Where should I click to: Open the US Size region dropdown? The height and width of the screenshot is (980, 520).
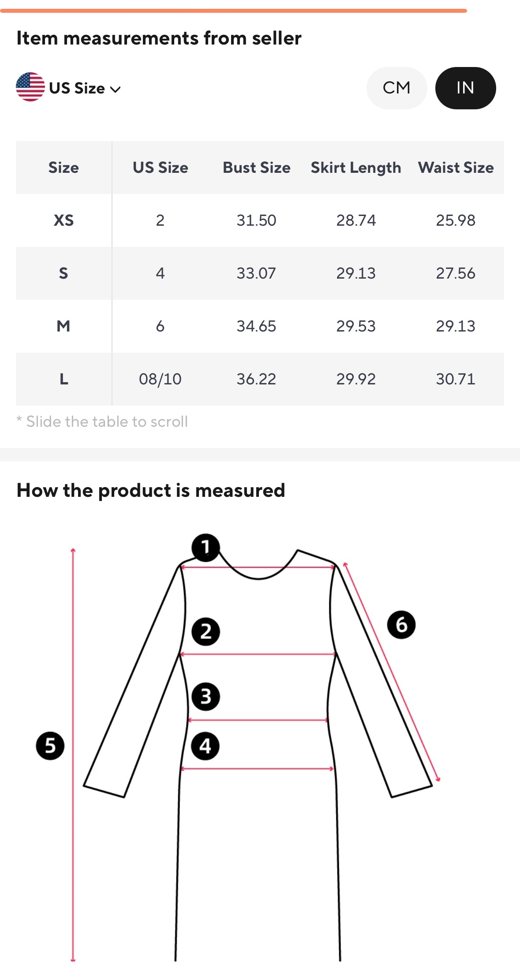coord(69,88)
